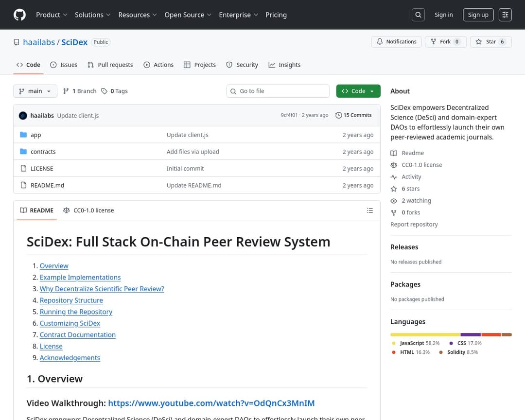525x420 pixels.
Task: Expand the main branch dropdown
Action: coord(35,91)
